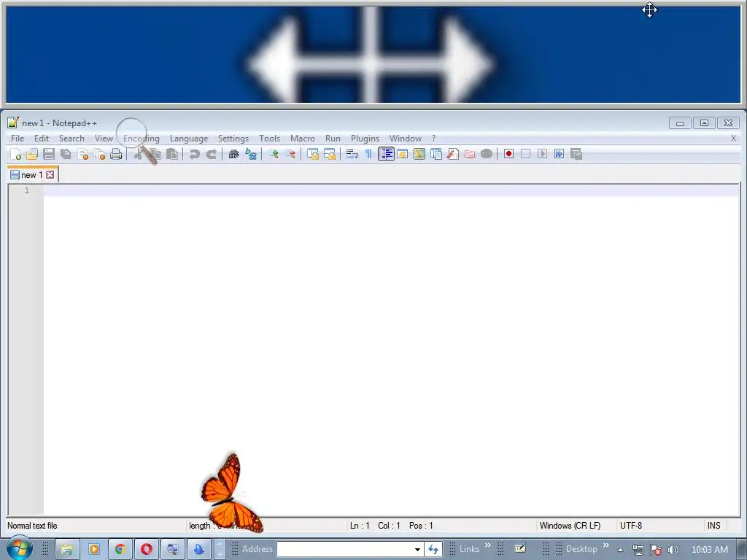Open the Plugins menu
This screenshot has height=560, width=747.
tap(365, 139)
